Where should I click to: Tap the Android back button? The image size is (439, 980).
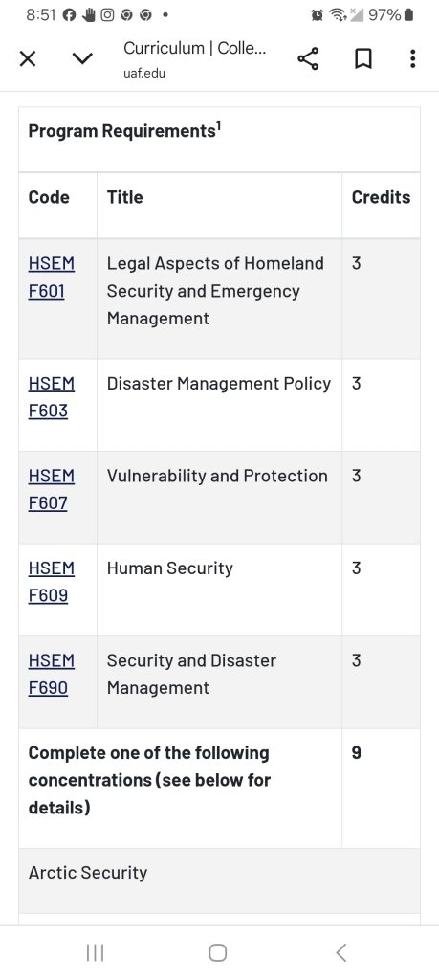[x=340, y=952]
